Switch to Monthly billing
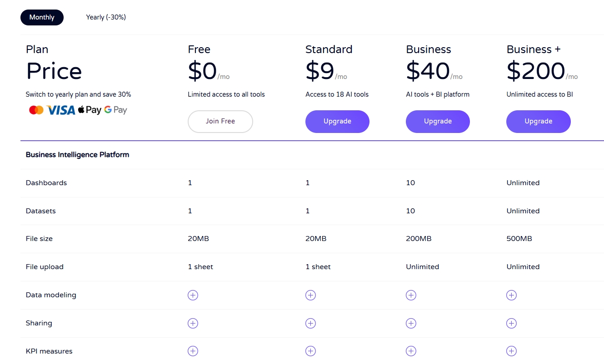 tap(42, 17)
